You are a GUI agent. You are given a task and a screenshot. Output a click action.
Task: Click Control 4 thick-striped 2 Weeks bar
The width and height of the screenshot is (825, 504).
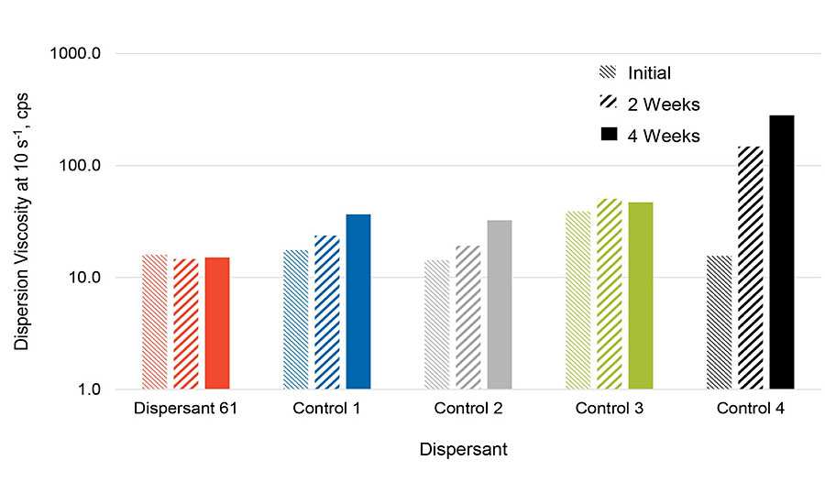click(750, 268)
